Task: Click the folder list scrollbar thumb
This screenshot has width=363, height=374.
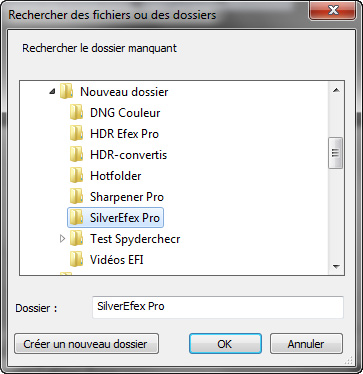Action: [x=335, y=153]
